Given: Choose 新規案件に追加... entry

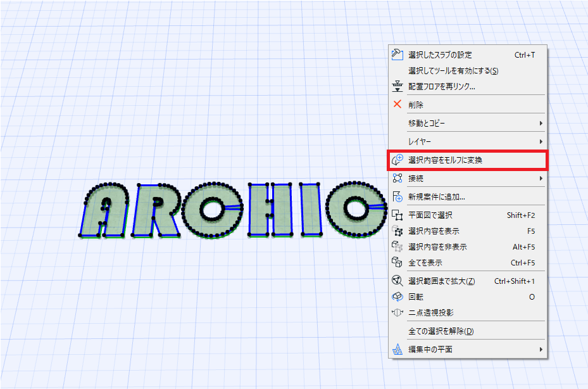Looking at the screenshot, I should pyautogui.click(x=467, y=197).
